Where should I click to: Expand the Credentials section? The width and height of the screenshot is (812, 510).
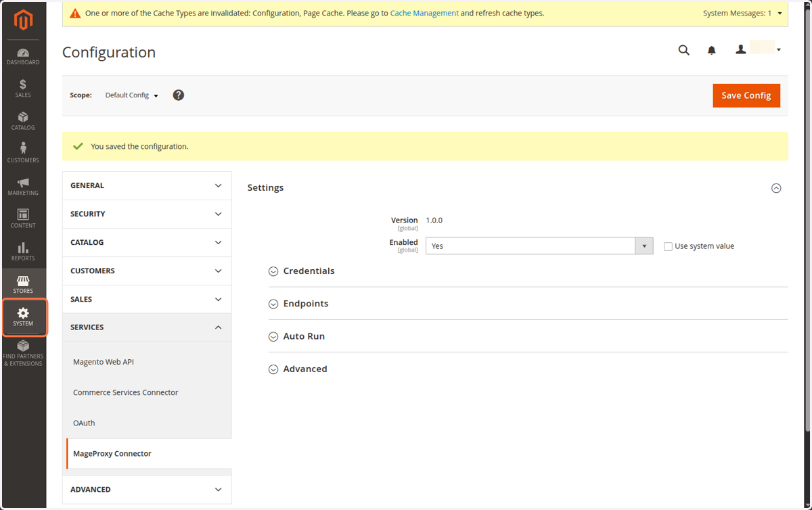[x=302, y=271]
